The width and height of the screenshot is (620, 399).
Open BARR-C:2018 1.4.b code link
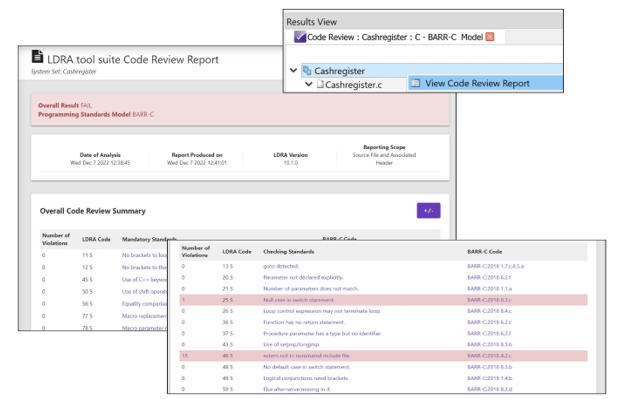(x=490, y=378)
